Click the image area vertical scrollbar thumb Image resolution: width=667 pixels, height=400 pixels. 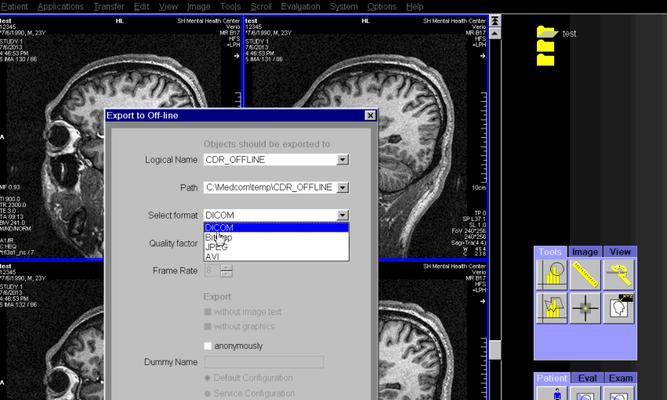click(x=495, y=350)
